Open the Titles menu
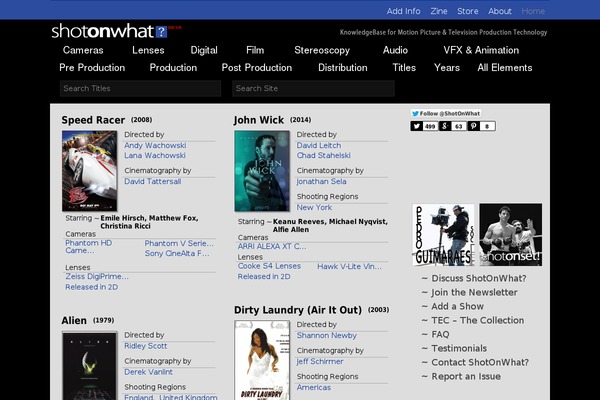Screen dimensions: 600x400 coord(404,68)
